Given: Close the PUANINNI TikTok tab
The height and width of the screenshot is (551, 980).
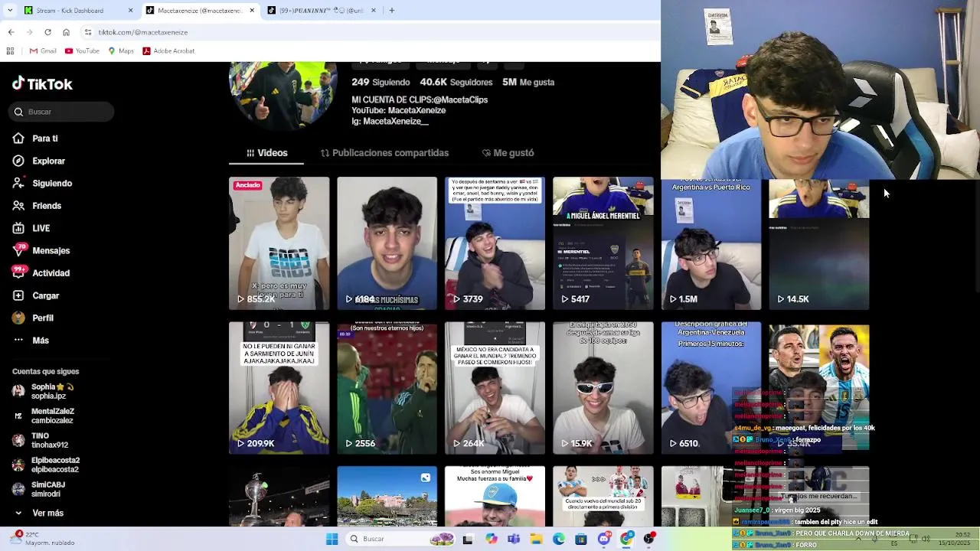Looking at the screenshot, I should tap(374, 11).
